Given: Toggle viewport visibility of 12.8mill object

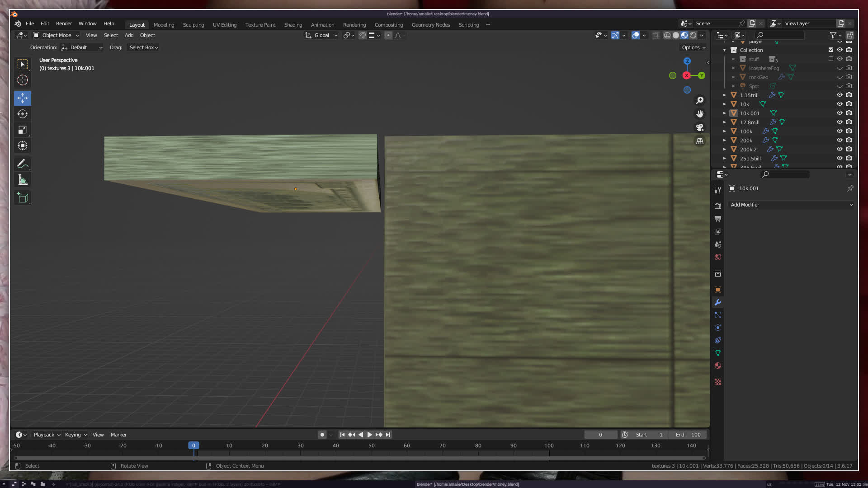Looking at the screenshot, I should 840,122.
